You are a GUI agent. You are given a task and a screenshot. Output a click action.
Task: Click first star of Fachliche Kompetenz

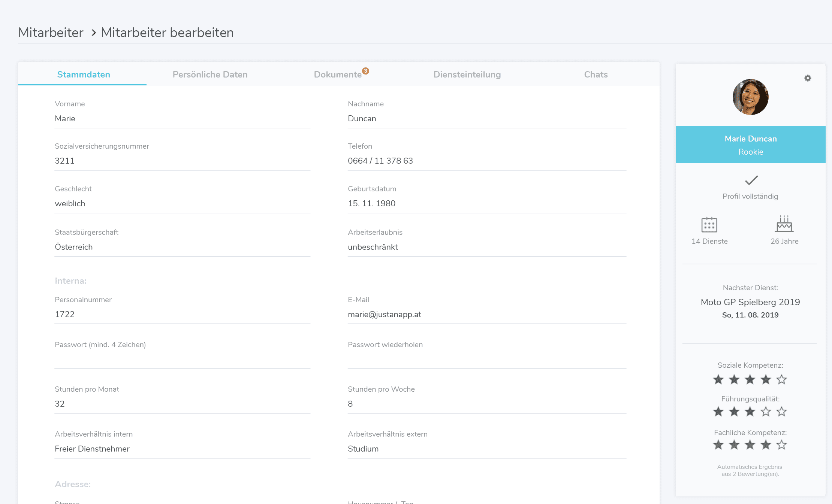pos(718,444)
